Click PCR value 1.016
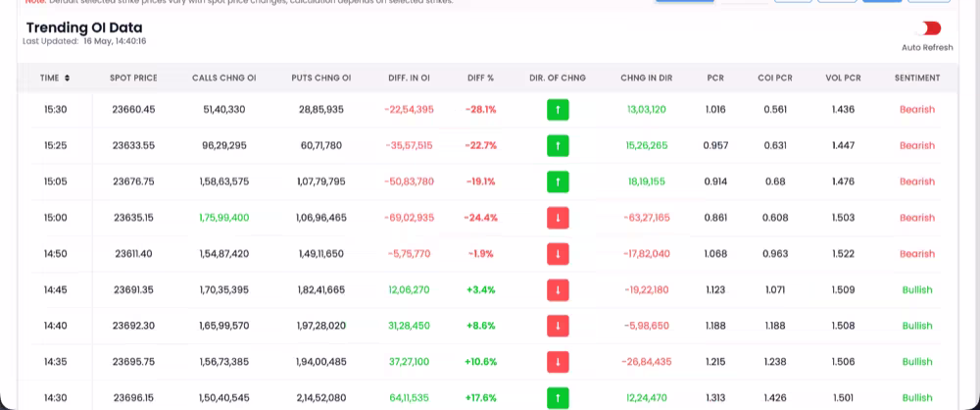 [x=715, y=110]
